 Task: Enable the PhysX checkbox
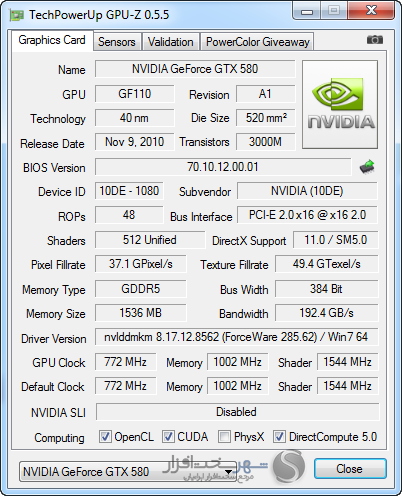click(x=224, y=437)
